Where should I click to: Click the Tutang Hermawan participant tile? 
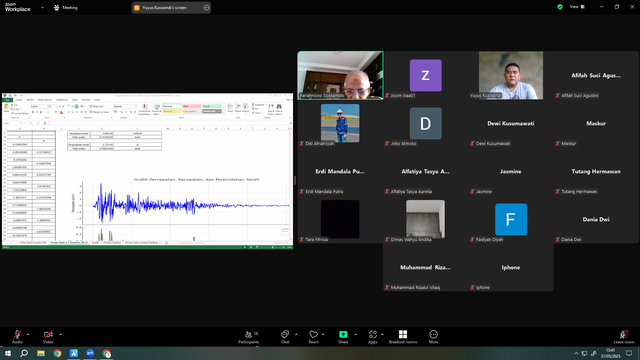click(x=596, y=171)
